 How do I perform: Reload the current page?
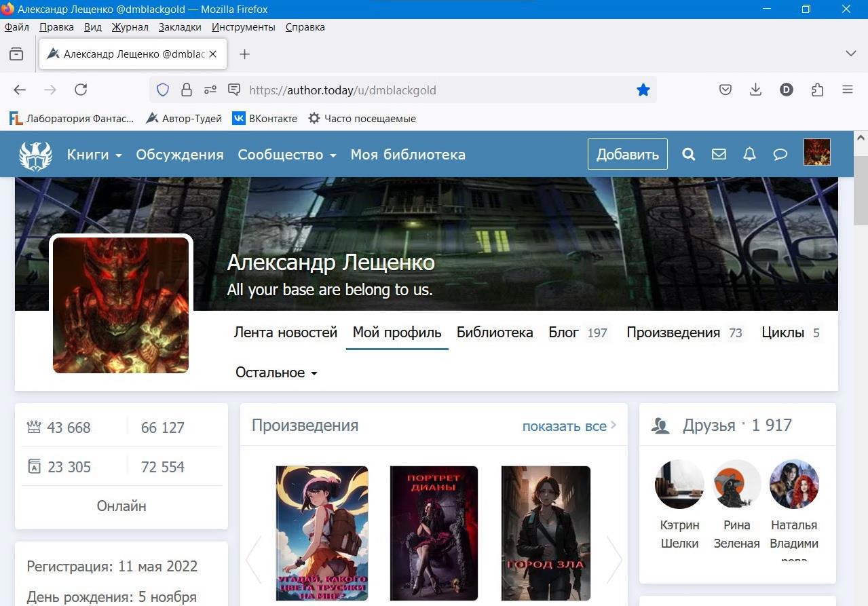coord(81,90)
